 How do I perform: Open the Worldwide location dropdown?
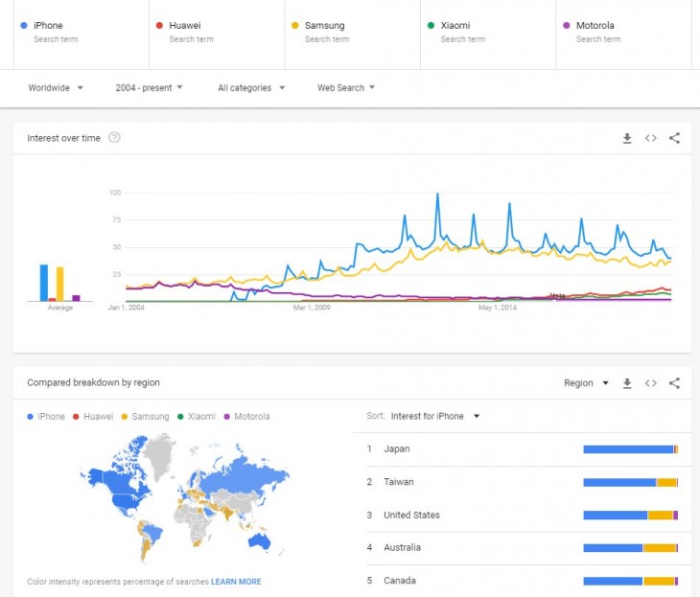[x=56, y=88]
